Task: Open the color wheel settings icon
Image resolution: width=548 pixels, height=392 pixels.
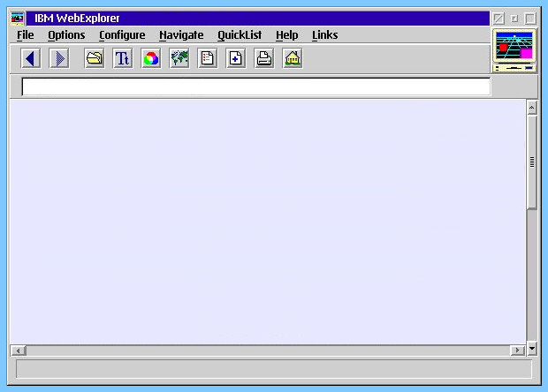Action: click(151, 58)
